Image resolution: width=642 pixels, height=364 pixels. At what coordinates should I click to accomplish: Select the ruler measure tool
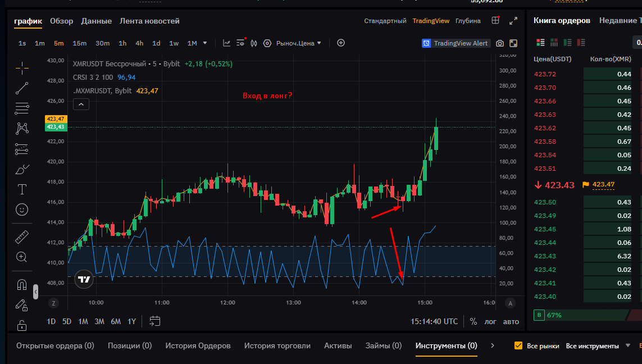(x=22, y=236)
